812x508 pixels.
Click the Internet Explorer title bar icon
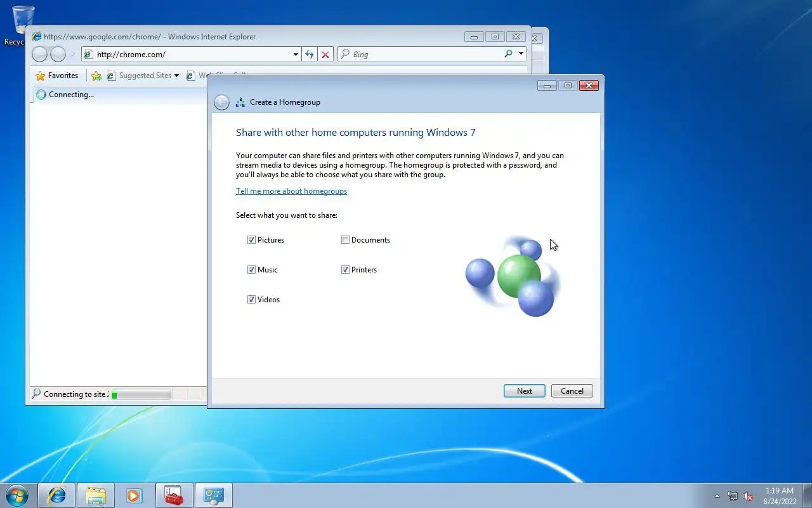click(37, 37)
